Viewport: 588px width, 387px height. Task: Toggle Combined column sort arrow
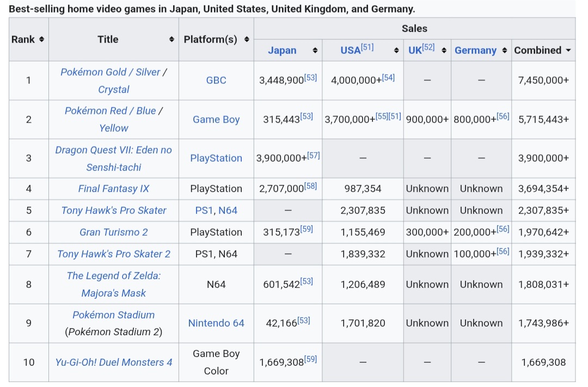[x=568, y=50]
